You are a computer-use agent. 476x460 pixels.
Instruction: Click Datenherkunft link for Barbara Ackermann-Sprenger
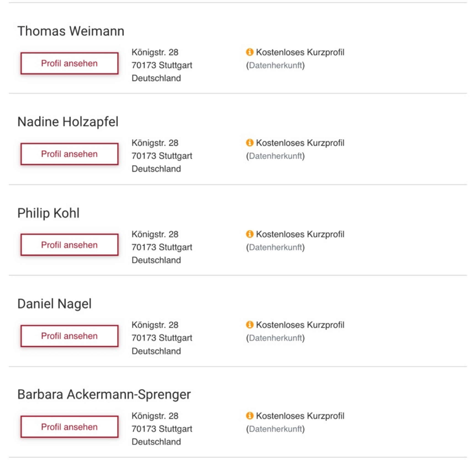[x=275, y=429]
